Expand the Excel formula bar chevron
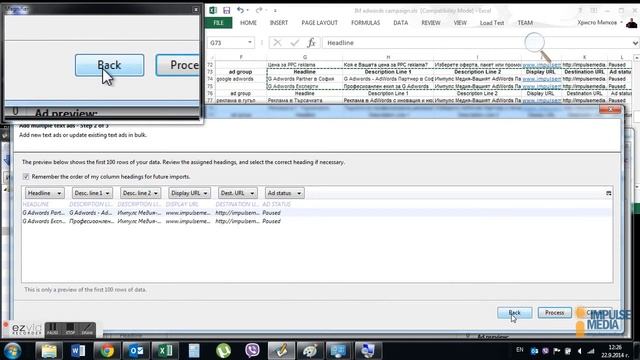 635,43
